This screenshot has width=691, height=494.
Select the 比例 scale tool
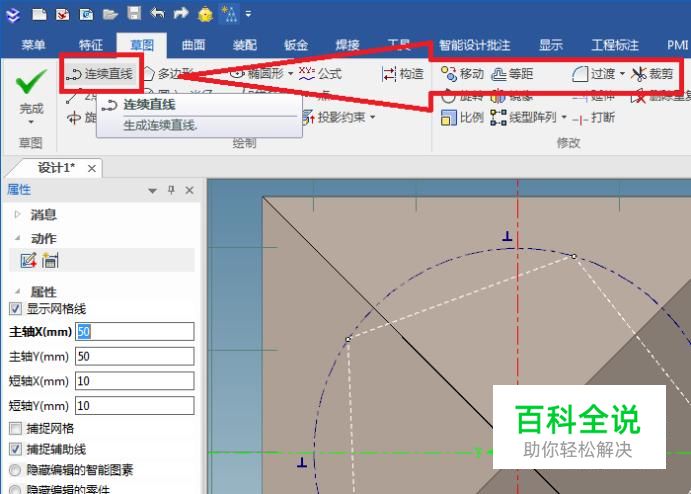pyautogui.click(x=462, y=118)
